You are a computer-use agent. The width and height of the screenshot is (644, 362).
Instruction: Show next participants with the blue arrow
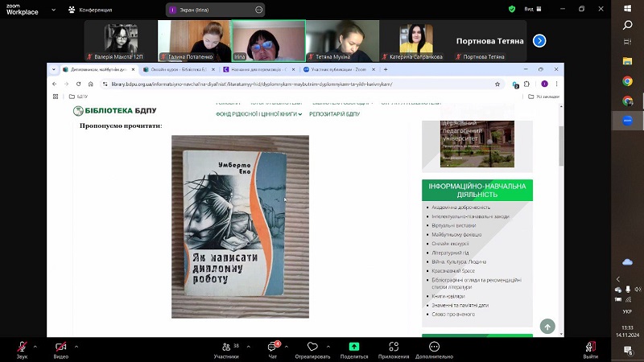pos(539,41)
